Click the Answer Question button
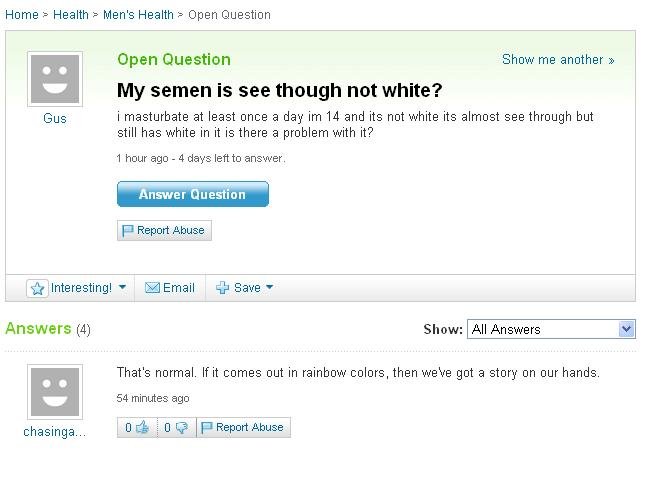This screenshot has width=647, height=477. (193, 194)
